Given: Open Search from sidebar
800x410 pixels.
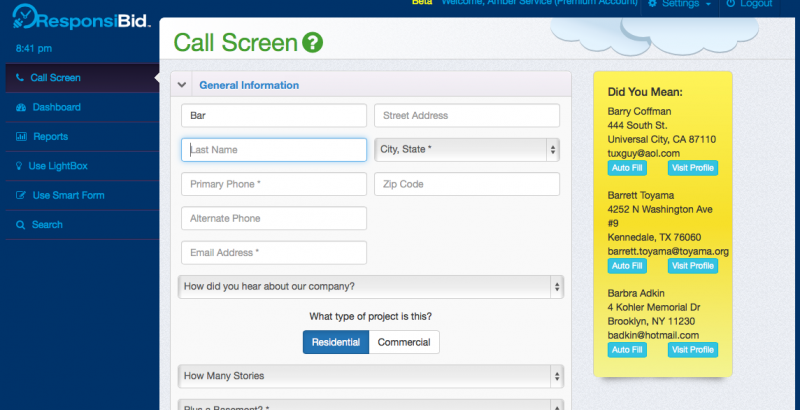Looking at the screenshot, I should [82, 225].
